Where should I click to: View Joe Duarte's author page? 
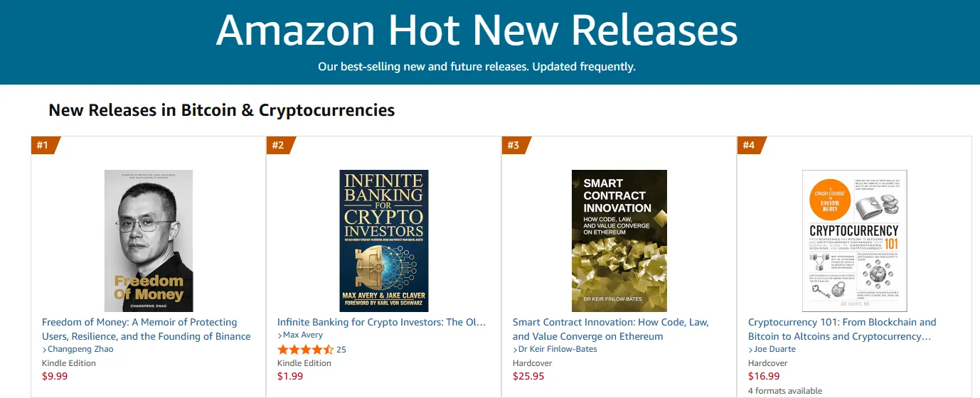[774, 349]
